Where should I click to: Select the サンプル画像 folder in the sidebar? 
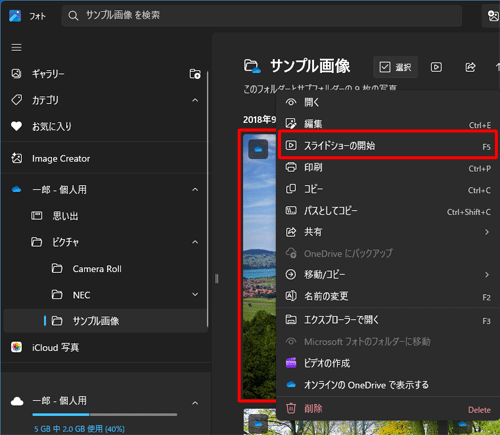105,321
